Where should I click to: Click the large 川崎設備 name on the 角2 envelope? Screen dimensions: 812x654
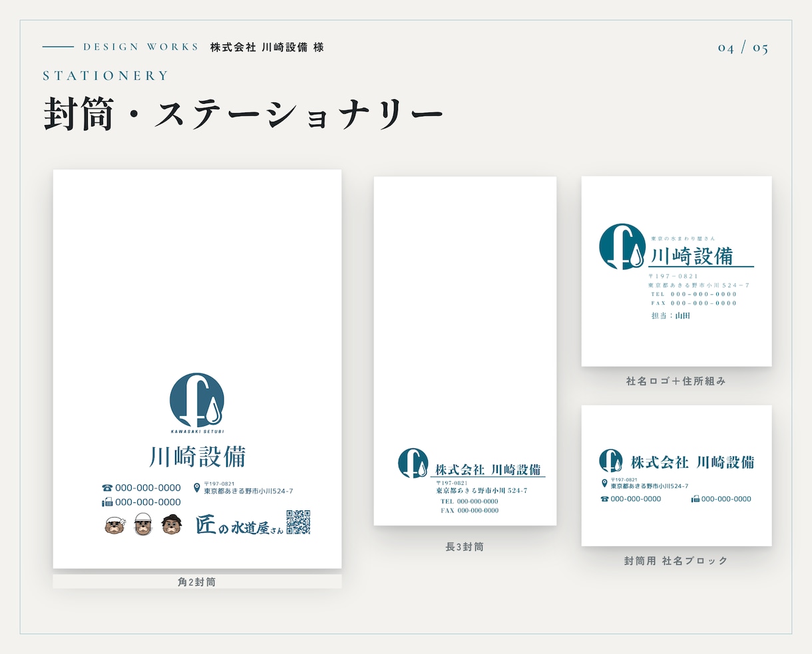(x=198, y=456)
